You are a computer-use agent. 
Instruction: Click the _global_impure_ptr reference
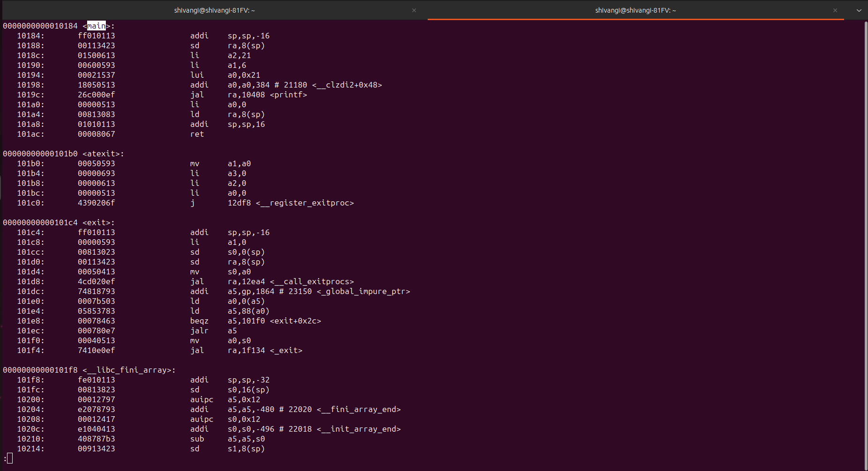click(363, 291)
